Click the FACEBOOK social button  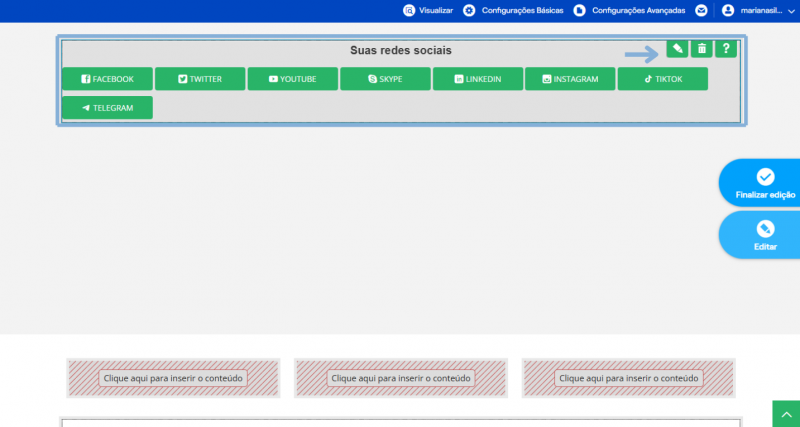[x=107, y=79]
